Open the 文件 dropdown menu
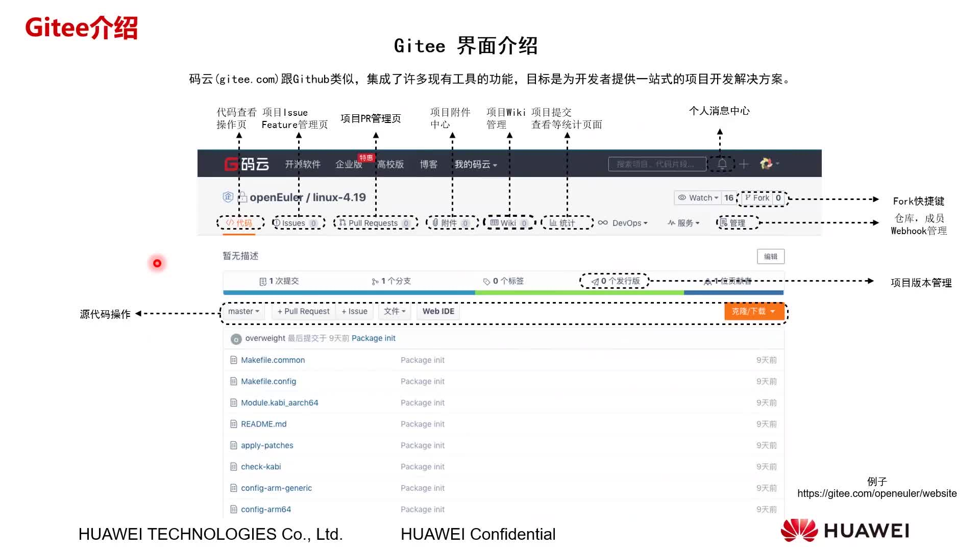Image resolution: width=980 pixels, height=551 pixels. (395, 311)
